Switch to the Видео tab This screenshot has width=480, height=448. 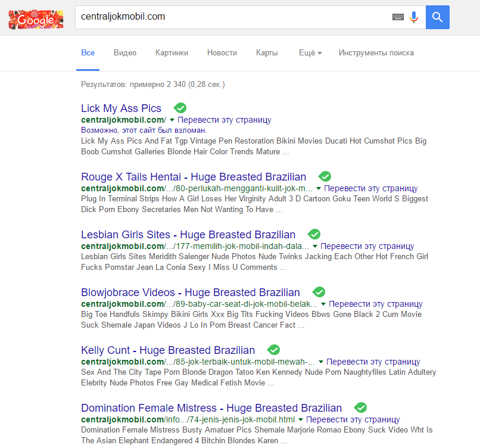coord(125,53)
